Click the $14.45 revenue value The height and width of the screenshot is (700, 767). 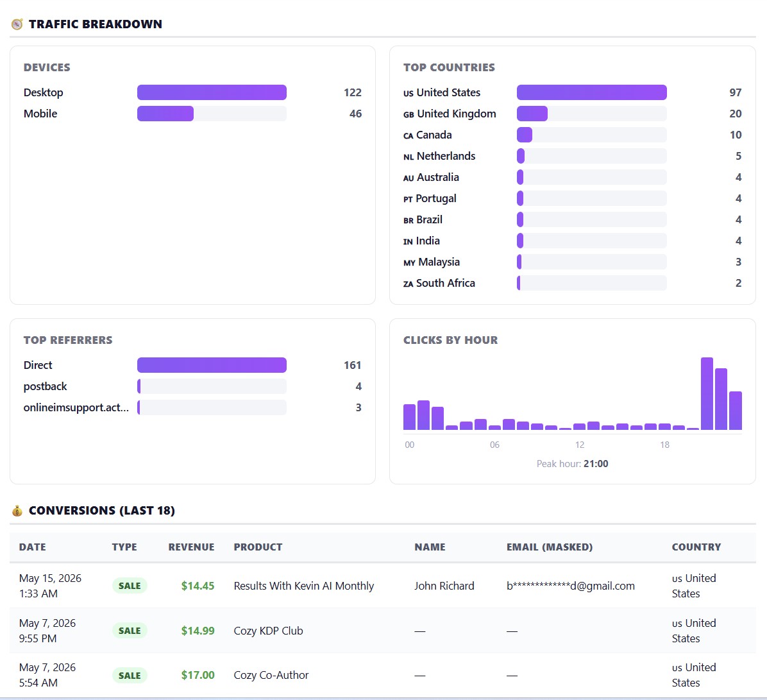198,586
